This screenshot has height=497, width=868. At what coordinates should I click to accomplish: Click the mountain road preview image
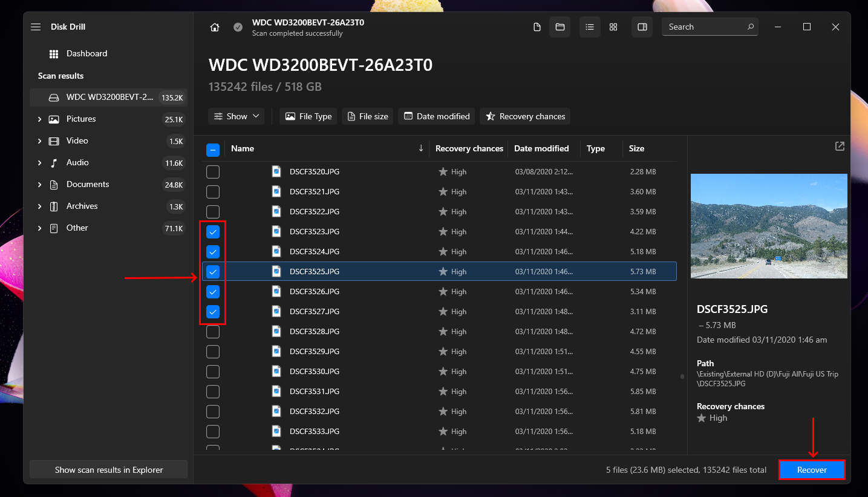pyautogui.click(x=769, y=226)
